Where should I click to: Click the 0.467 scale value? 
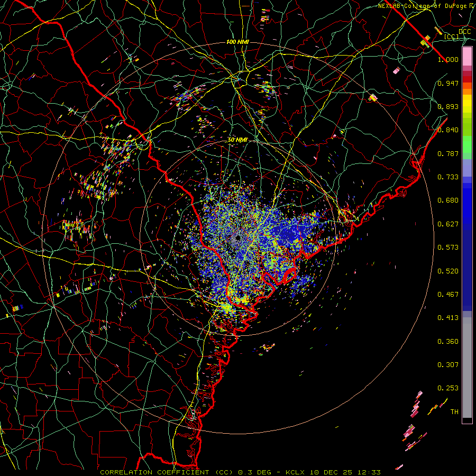(448, 295)
